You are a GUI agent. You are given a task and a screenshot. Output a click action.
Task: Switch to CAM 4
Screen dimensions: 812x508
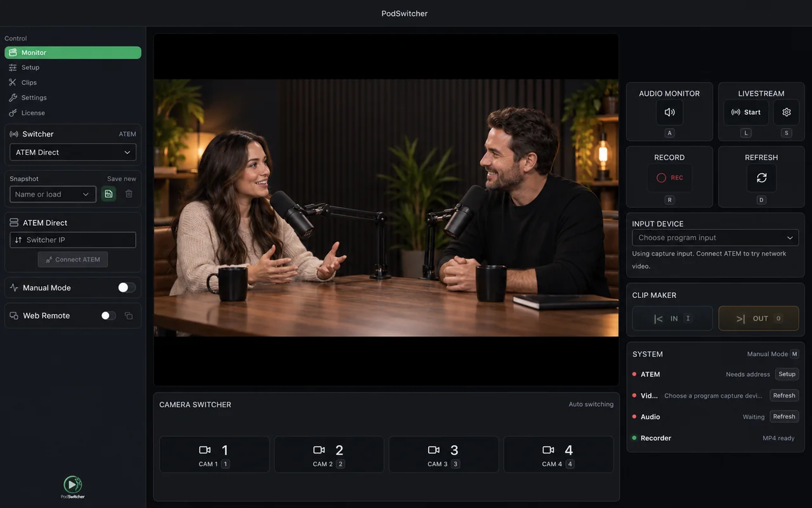click(558, 454)
